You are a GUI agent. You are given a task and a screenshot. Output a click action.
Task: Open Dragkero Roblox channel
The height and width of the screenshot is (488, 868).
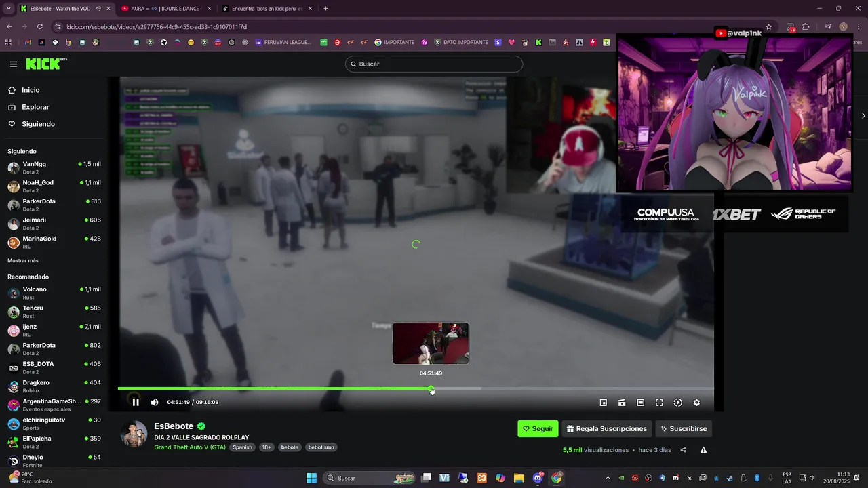(x=54, y=386)
